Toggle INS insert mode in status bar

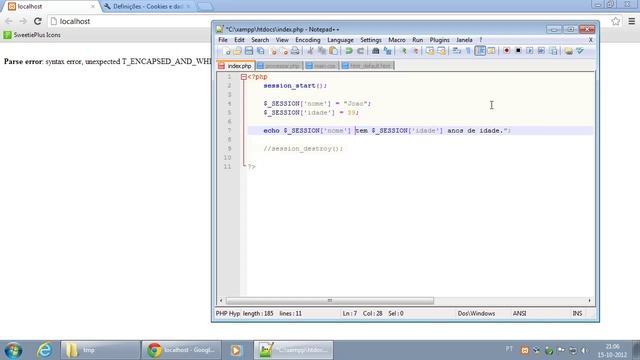pyautogui.click(x=577, y=313)
